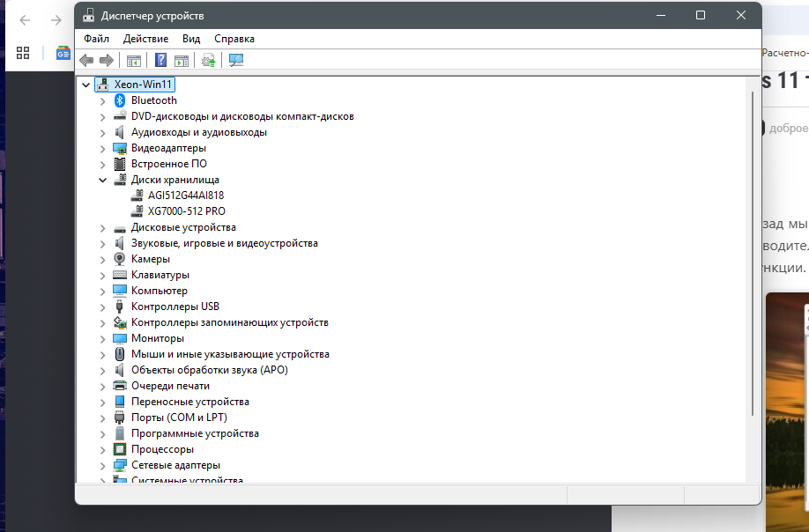Select the Очереди печати label
This screenshot has width=809, height=532.
(170, 386)
